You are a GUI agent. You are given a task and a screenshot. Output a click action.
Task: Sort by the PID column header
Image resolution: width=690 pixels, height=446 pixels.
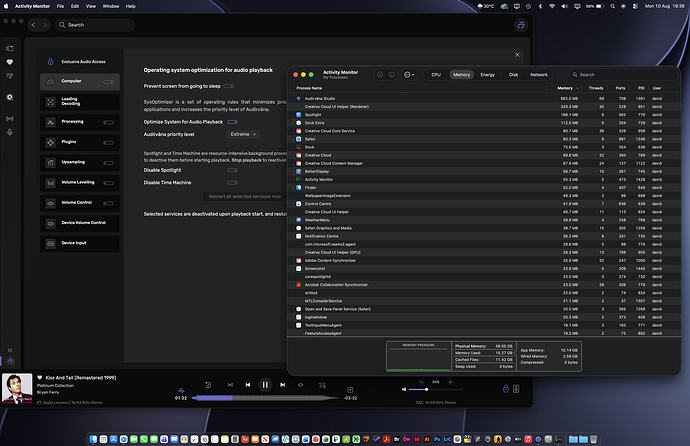(641, 88)
